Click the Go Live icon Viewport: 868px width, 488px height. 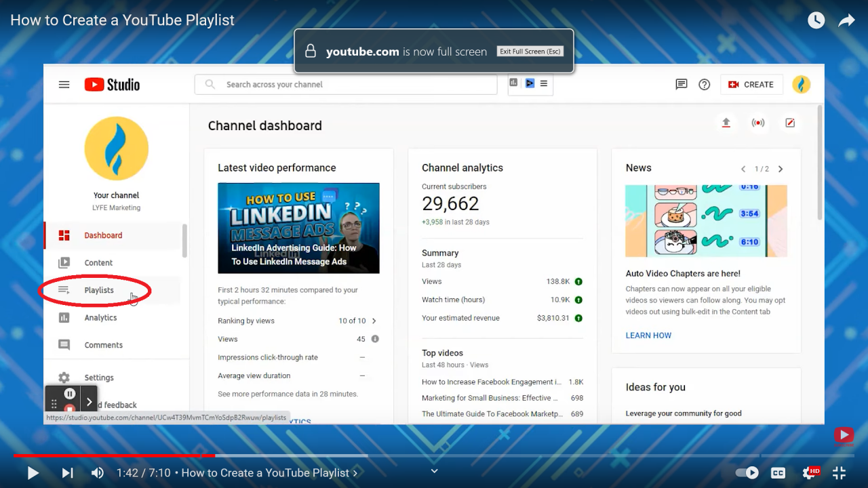click(757, 123)
